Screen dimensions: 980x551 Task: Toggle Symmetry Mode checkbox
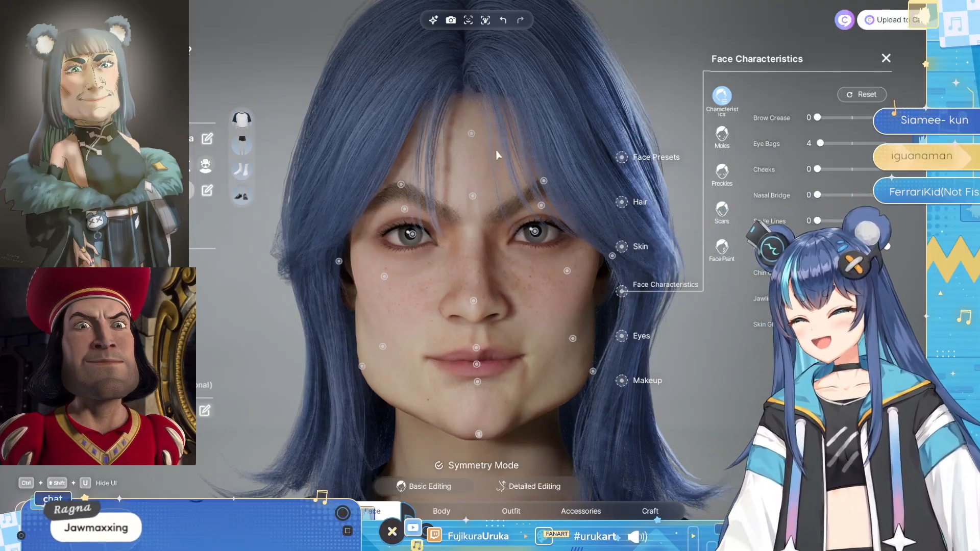click(439, 465)
